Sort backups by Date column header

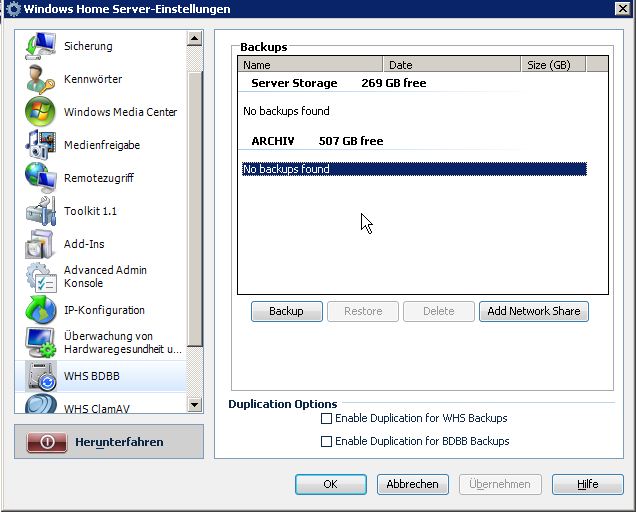point(452,65)
